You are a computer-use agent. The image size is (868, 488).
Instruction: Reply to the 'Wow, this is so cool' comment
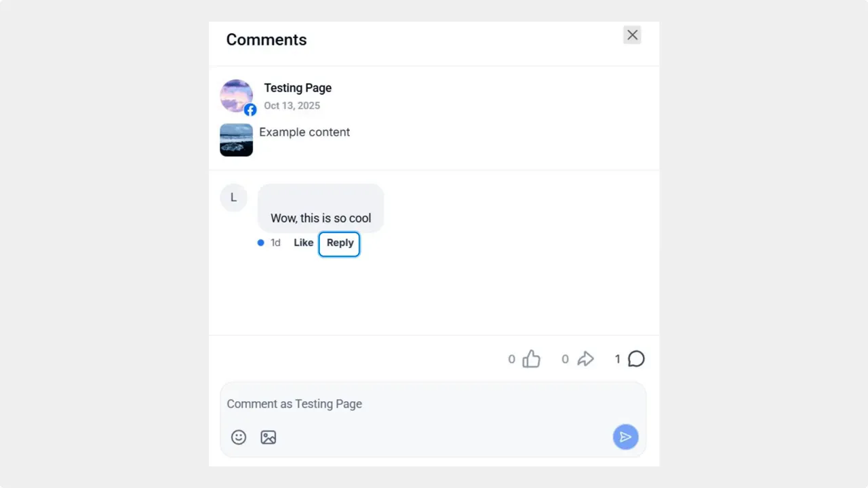click(x=339, y=243)
